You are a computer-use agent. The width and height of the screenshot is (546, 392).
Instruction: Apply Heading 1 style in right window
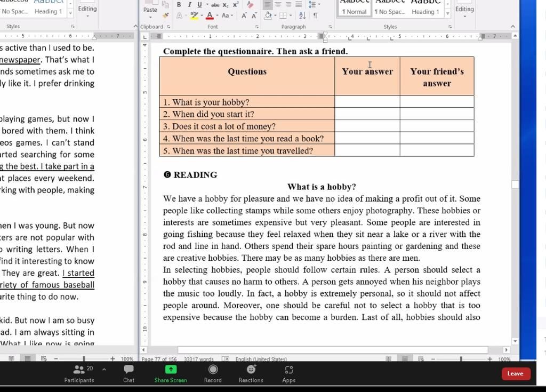(x=425, y=9)
